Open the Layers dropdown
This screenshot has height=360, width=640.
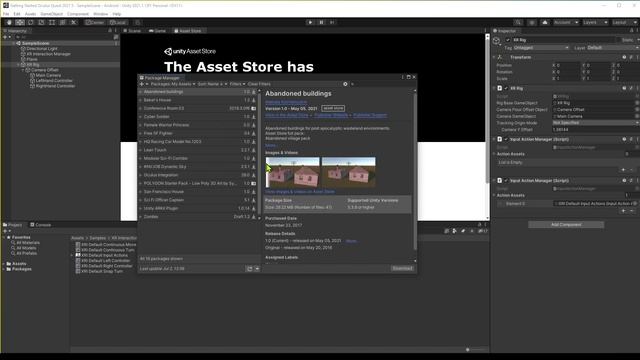[x=595, y=22]
